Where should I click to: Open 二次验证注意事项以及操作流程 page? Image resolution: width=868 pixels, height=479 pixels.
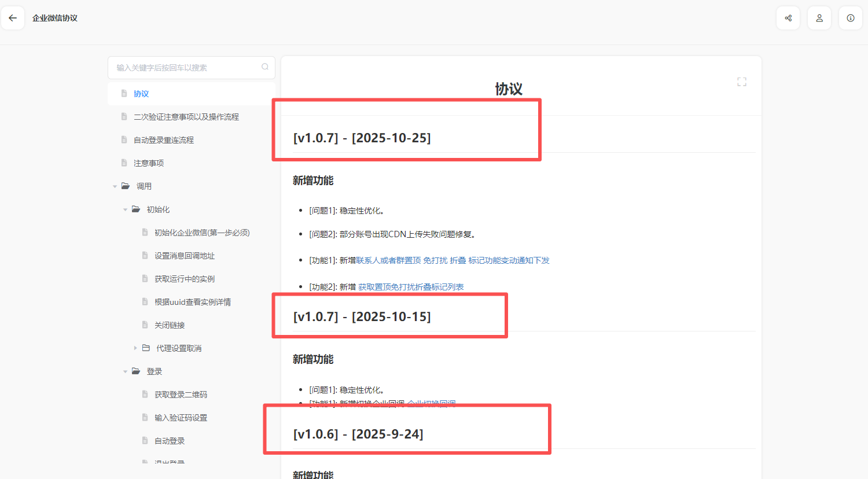click(191, 117)
